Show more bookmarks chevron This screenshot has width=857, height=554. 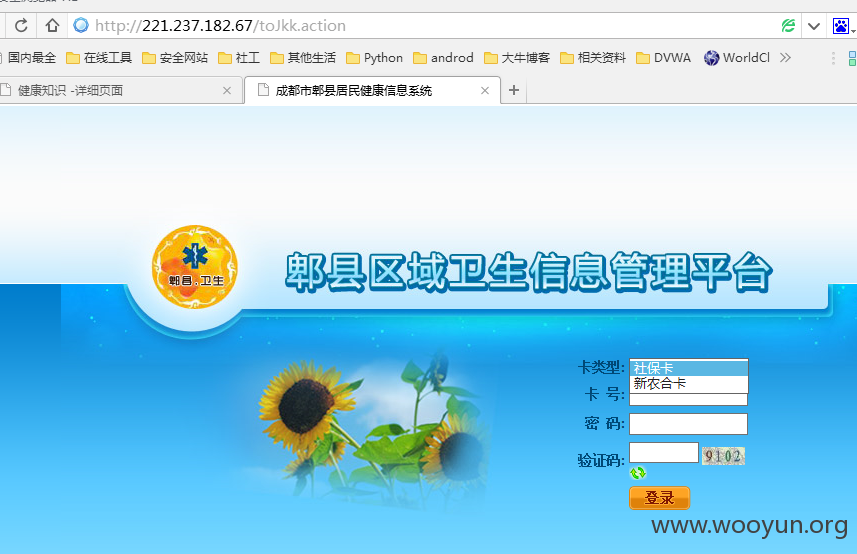(785, 57)
